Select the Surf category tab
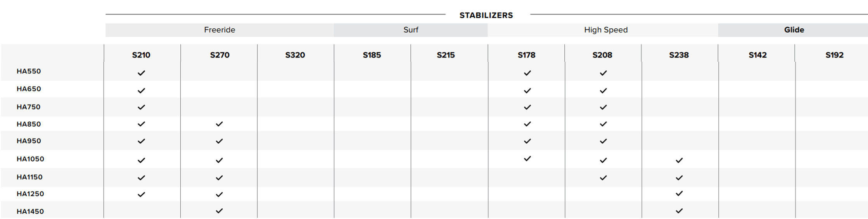Screen dimensions: 868x219 [x=411, y=30]
